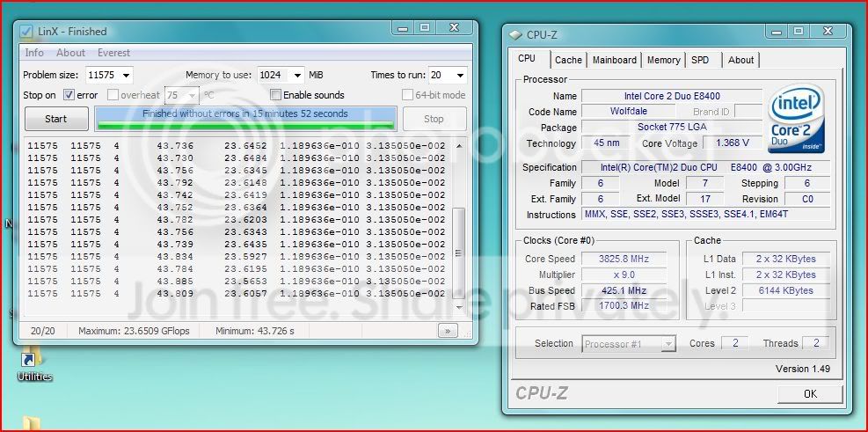
Task: Switch to the SPD tab in CPU-Z
Action: coord(700,60)
